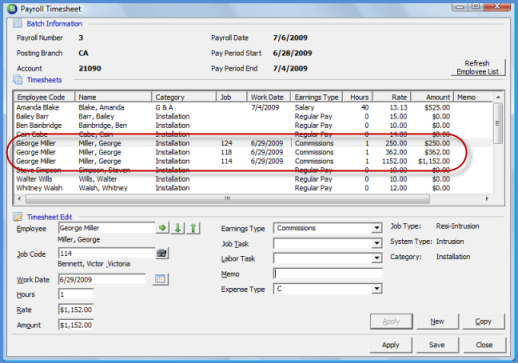Click the Payroll Date value 7/6/2009
Image resolution: width=518 pixels, height=363 pixels.
[290, 38]
